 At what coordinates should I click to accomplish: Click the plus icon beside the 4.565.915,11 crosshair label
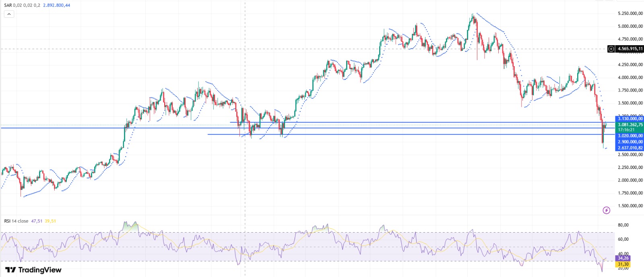click(x=611, y=49)
